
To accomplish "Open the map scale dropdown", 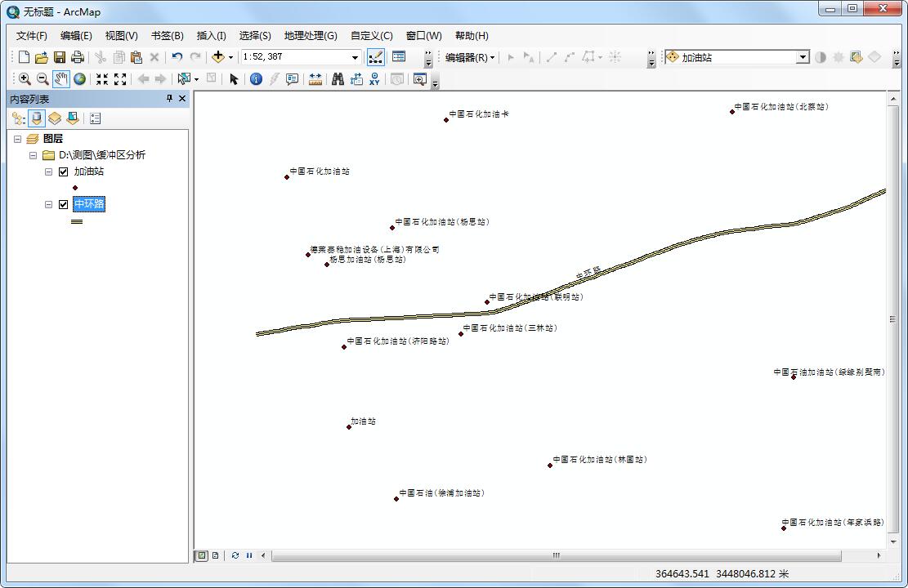I will tap(355, 57).
